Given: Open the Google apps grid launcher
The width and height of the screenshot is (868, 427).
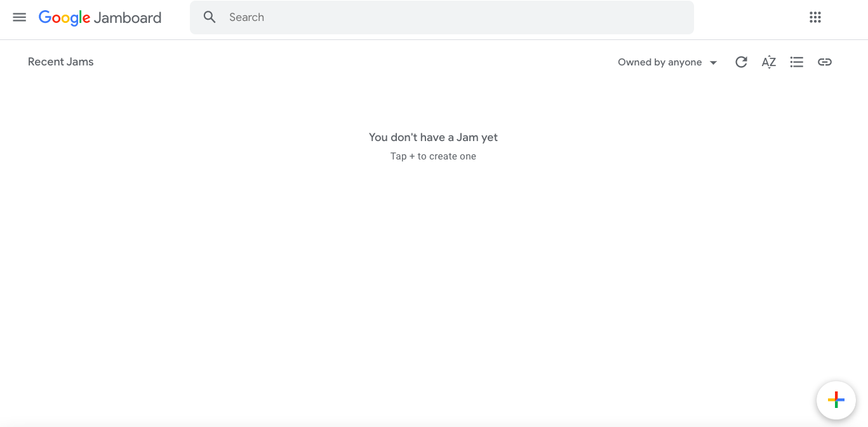Looking at the screenshot, I should pyautogui.click(x=815, y=17).
